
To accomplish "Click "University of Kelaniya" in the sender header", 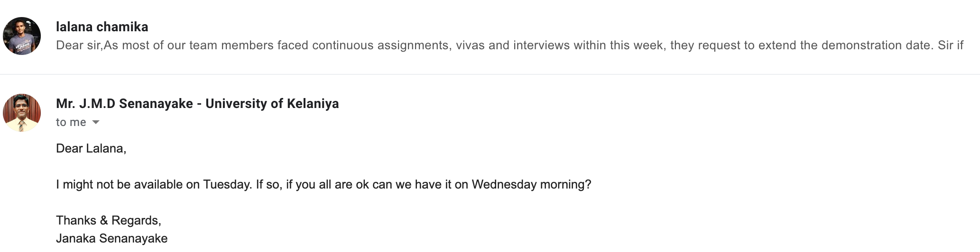I will (272, 103).
